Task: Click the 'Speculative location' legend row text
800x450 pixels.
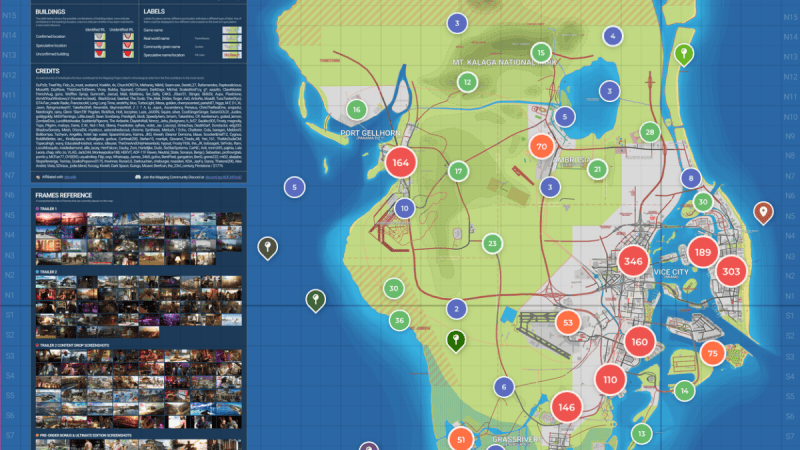Action: click(51, 45)
